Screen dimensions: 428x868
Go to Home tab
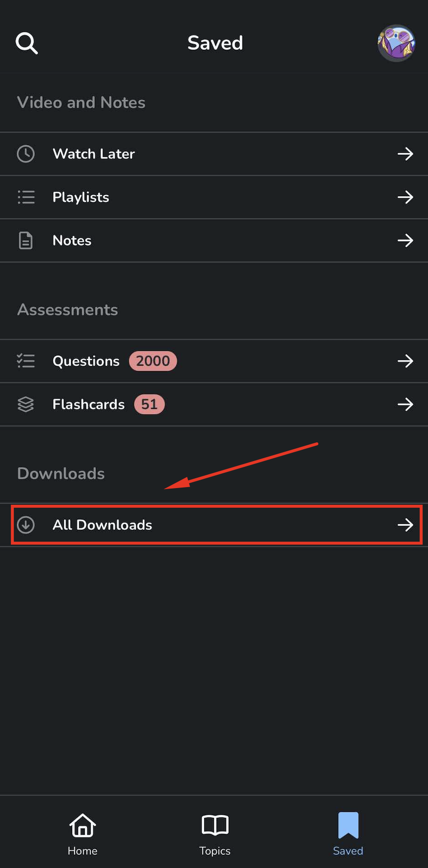click(x=83, y=834)
